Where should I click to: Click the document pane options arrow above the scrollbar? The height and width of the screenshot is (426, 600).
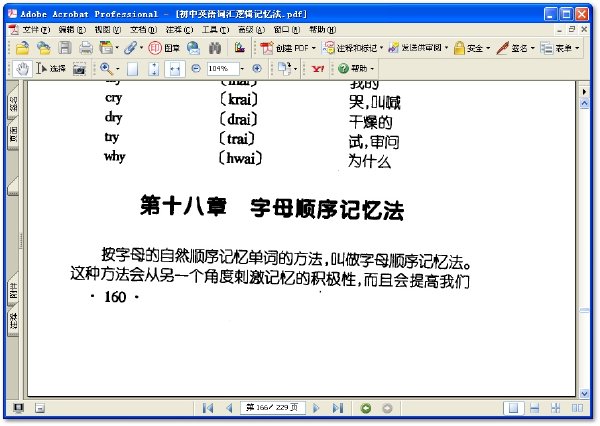[584, 92]
